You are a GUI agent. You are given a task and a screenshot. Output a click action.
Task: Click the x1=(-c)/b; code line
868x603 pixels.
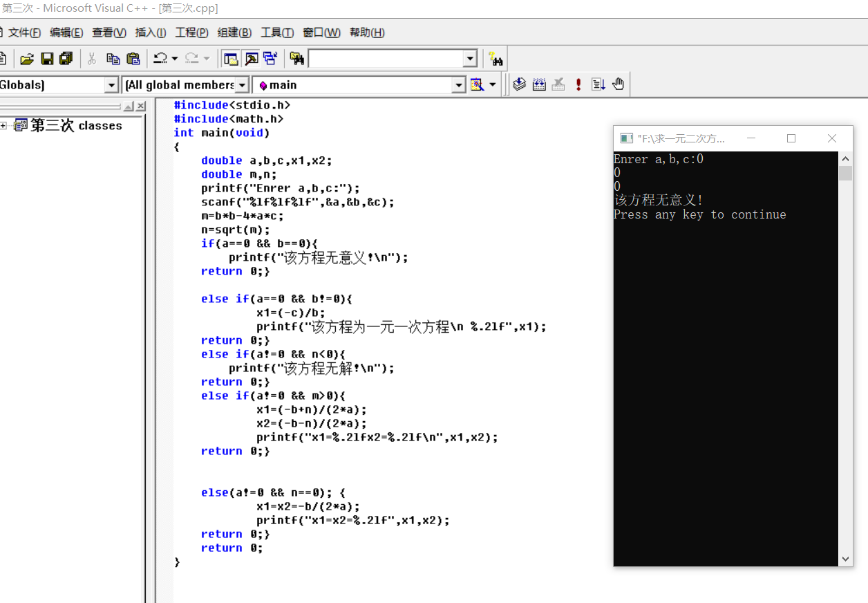click(291, 313)
